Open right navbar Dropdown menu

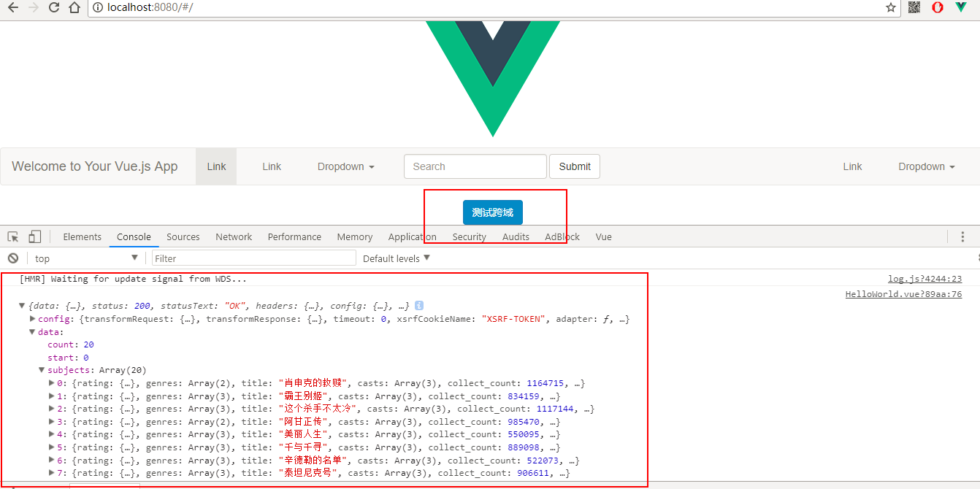coord(927,166)
